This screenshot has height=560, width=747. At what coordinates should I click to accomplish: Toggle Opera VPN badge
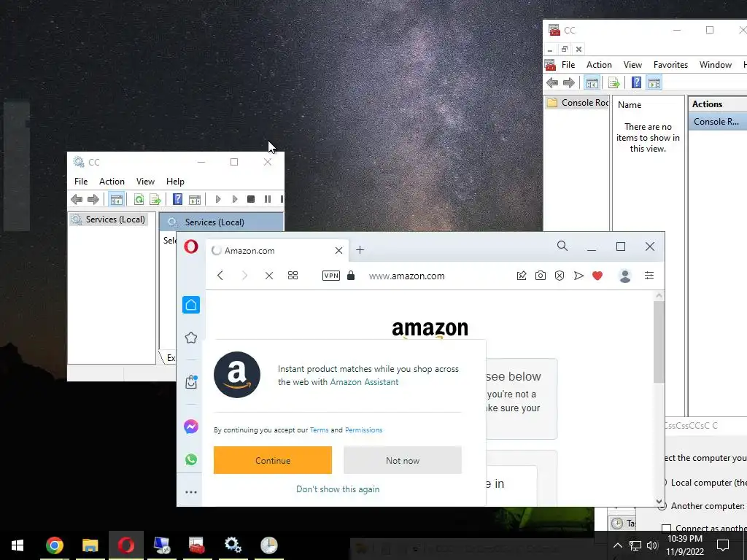(331, 276)
